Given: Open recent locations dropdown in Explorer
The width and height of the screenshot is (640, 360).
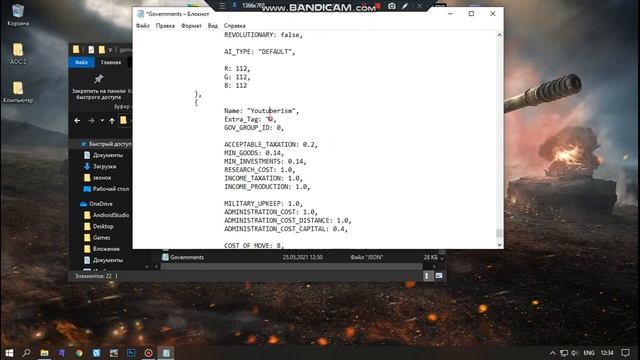Looking at the screenshot, I should click(102, 121).
